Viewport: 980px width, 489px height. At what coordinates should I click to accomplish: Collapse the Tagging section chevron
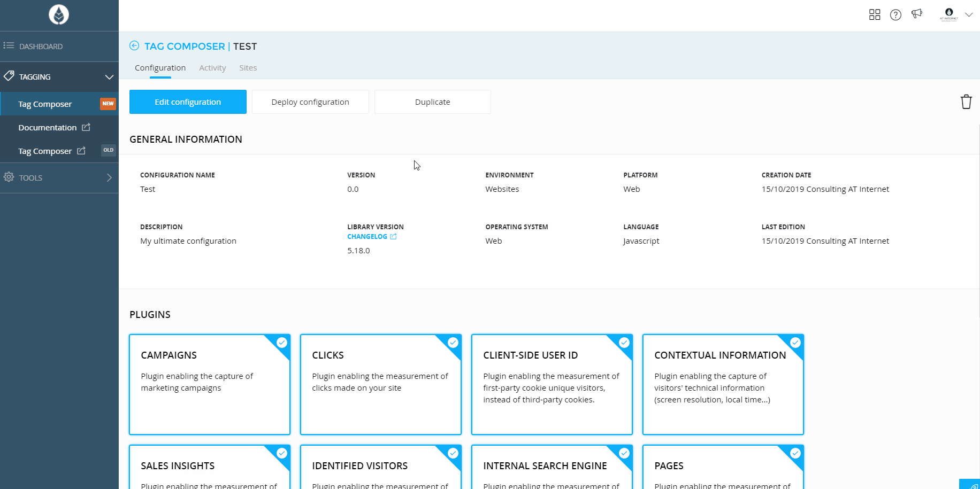[x=109, y=77]
